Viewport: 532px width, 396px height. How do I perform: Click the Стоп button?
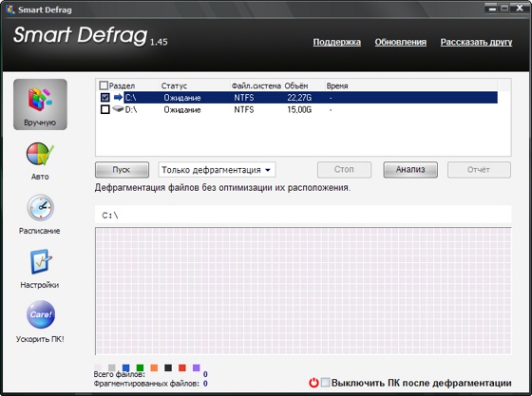pyautogui.click(x=344, y=170)
